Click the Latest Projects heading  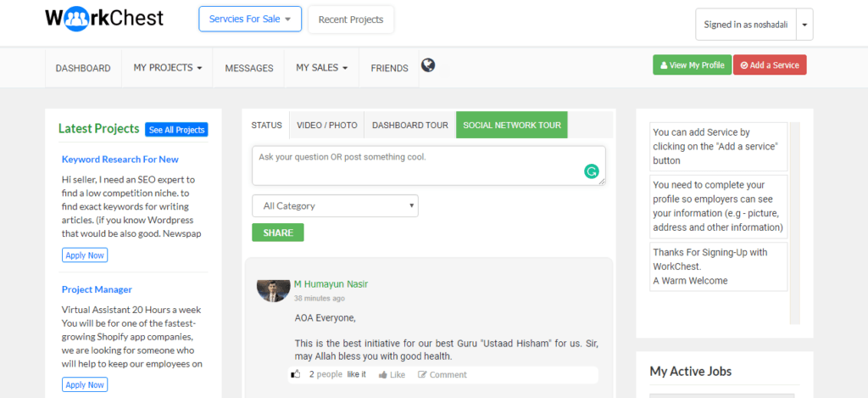pyautogui.click(x=98, y=129)
